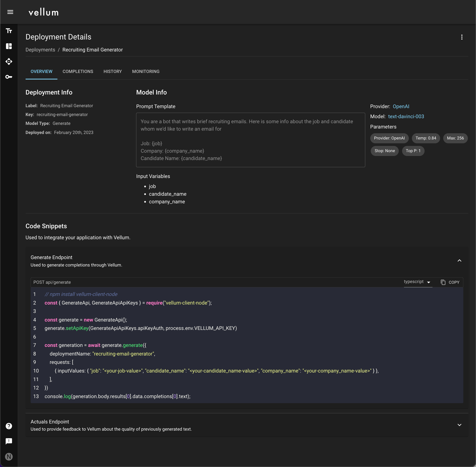
Task: Open the hamburger navigation menu
Action: click(10, 12)
